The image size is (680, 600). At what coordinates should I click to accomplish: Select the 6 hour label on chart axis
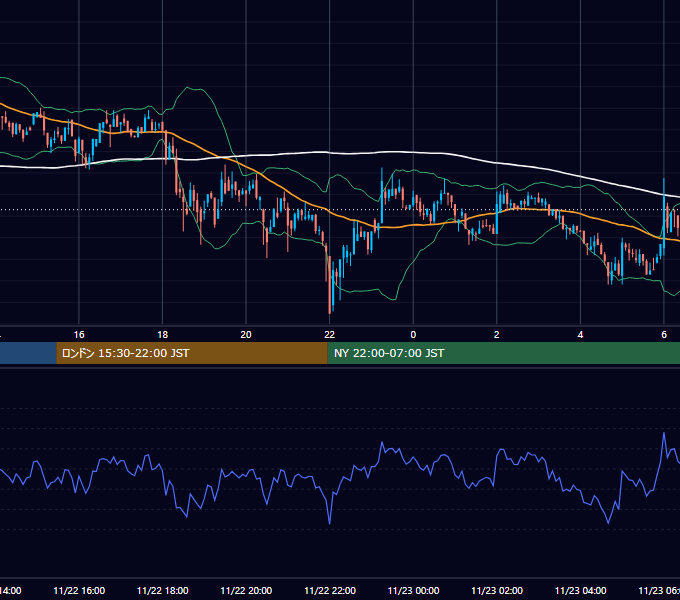point(664,335)
